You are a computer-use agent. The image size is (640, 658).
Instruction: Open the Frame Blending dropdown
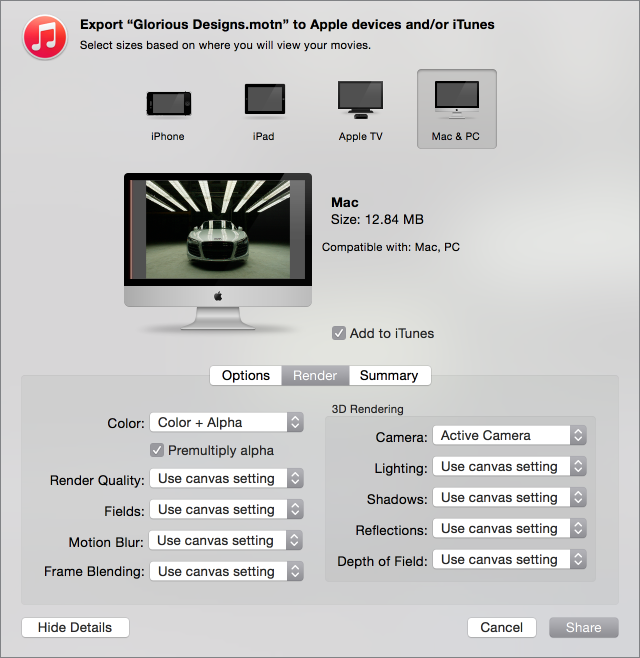coord(226,572)
